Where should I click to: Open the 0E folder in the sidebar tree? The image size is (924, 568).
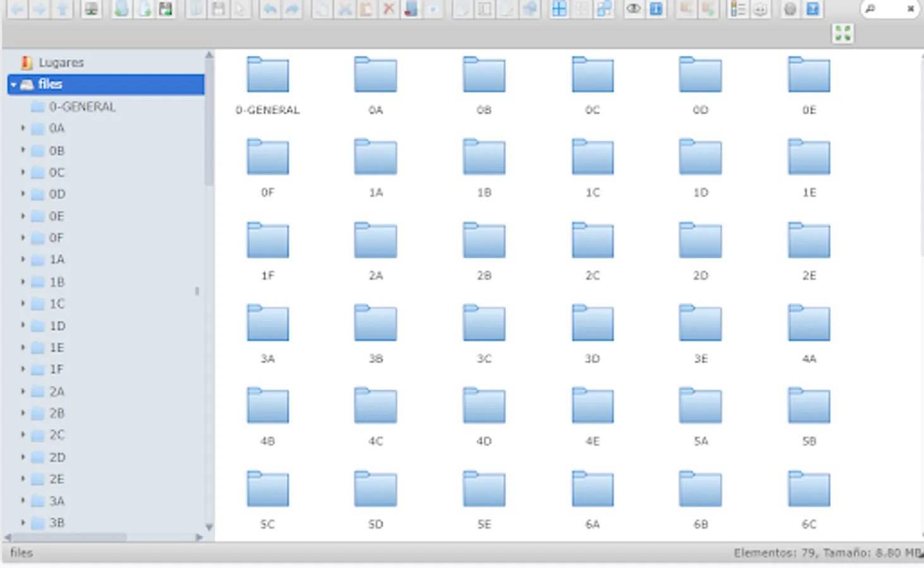tap(57, 216)
